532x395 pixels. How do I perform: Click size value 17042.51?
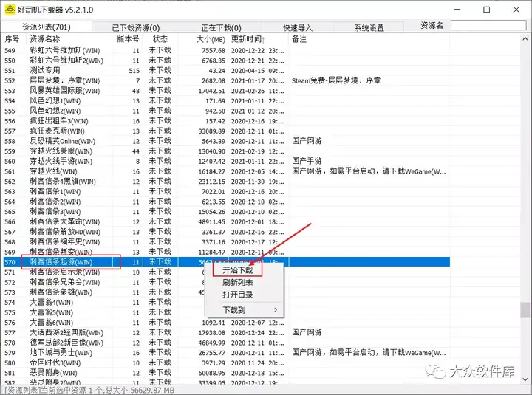coord(212,91)
